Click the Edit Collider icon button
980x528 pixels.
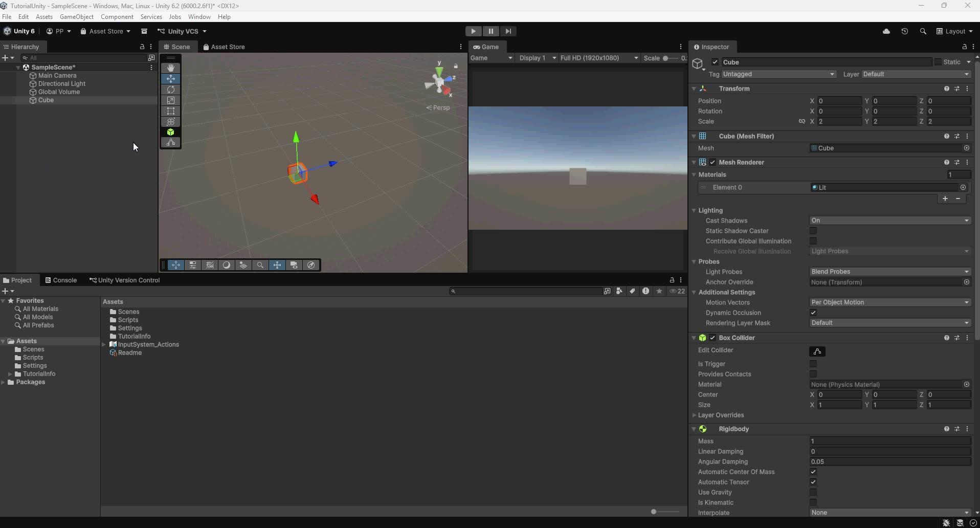pos(817,351)
